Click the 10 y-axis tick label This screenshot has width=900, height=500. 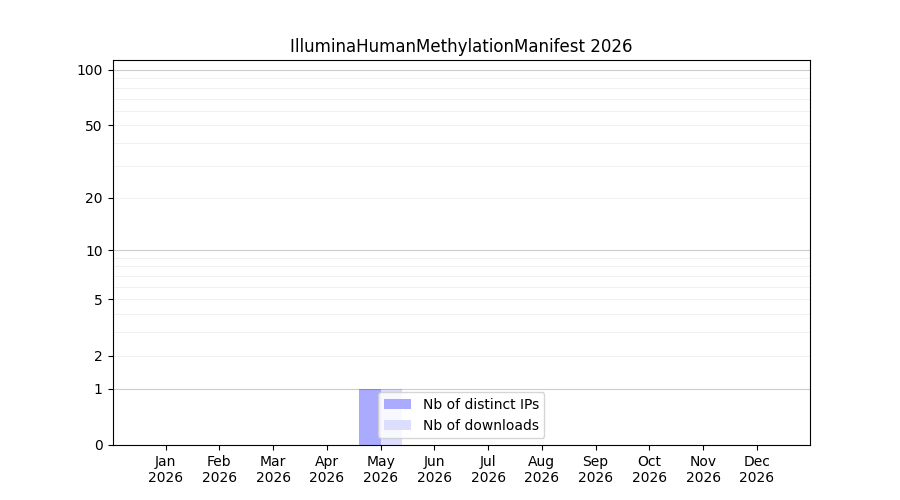click(x=94, y=251)
